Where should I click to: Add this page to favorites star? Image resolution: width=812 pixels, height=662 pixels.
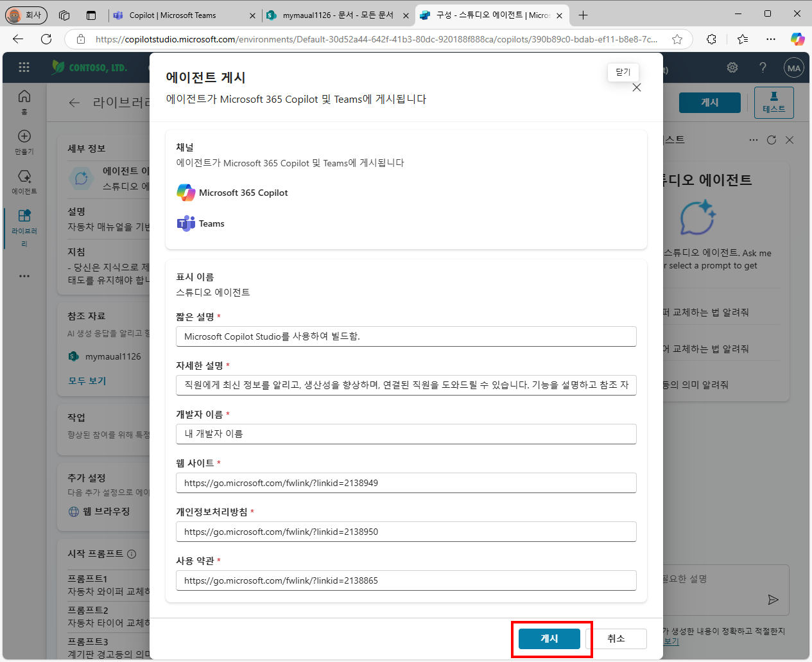pyautogui.click(x=677, y=39)
